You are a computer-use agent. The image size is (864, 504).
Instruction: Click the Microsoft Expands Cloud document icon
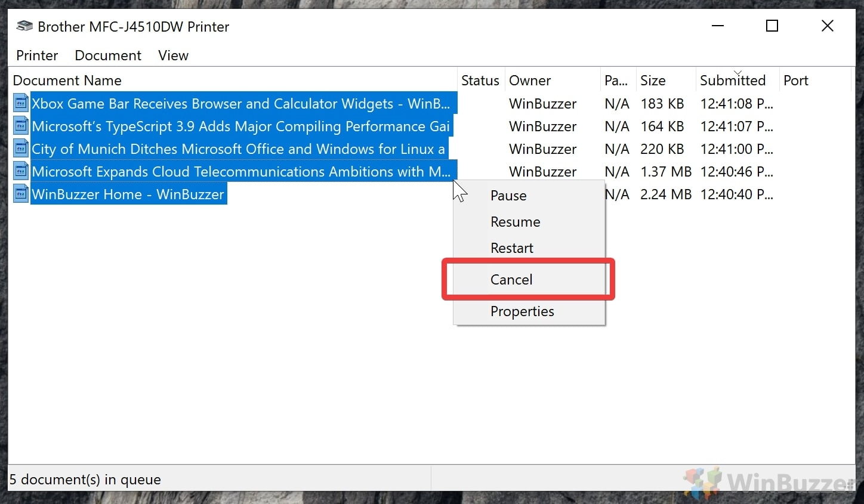(x=21, y=172)
